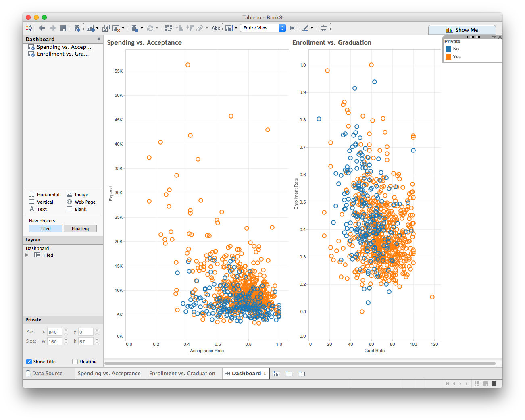Open the Private legend card menu arrow

pyautogui.click(x=494, y=37)
